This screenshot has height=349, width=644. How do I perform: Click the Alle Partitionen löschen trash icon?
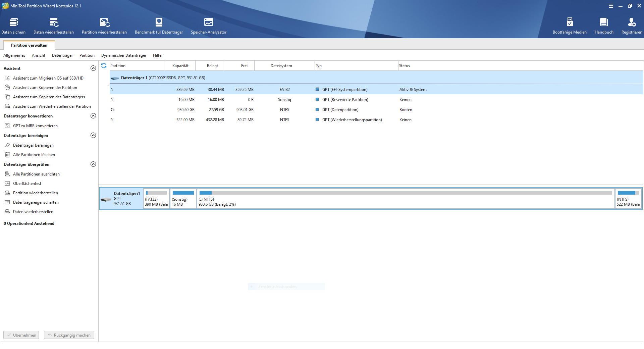click(7, 155)
